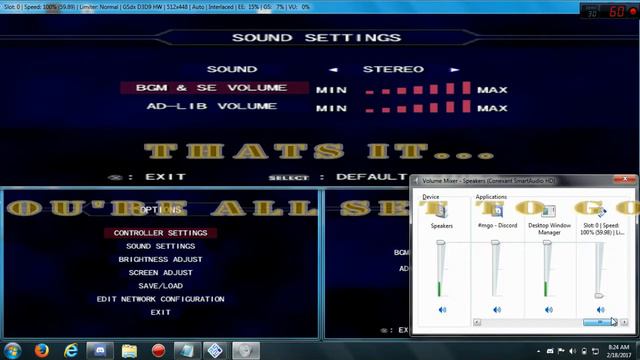
Task: Click the battery power icon in tray
Action: click(x=584, y=351)
